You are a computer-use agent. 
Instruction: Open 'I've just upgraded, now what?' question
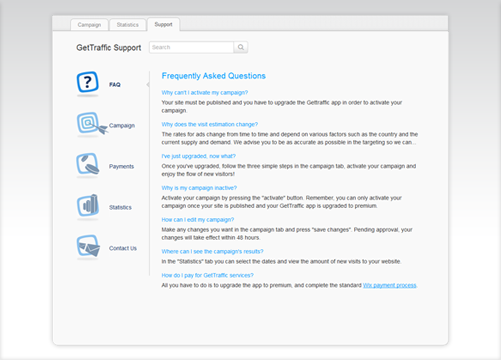pyautogui.click(x=199, y=156)
